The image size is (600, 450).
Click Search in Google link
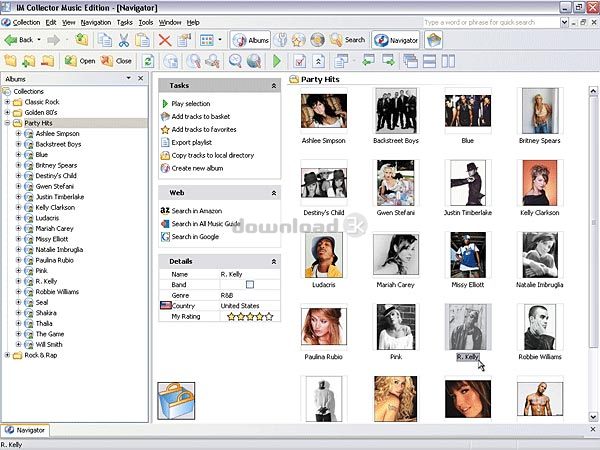[x=195, y=237]
